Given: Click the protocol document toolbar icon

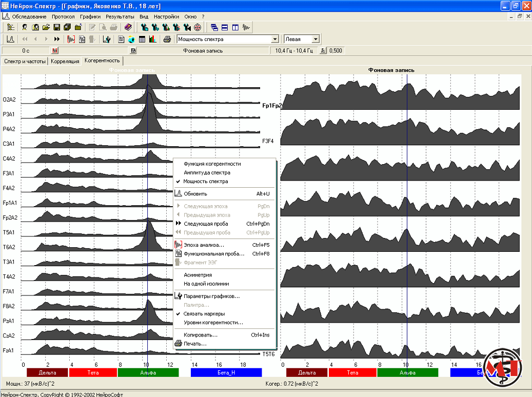Looking at the screenshot, I should coord(121,39).
